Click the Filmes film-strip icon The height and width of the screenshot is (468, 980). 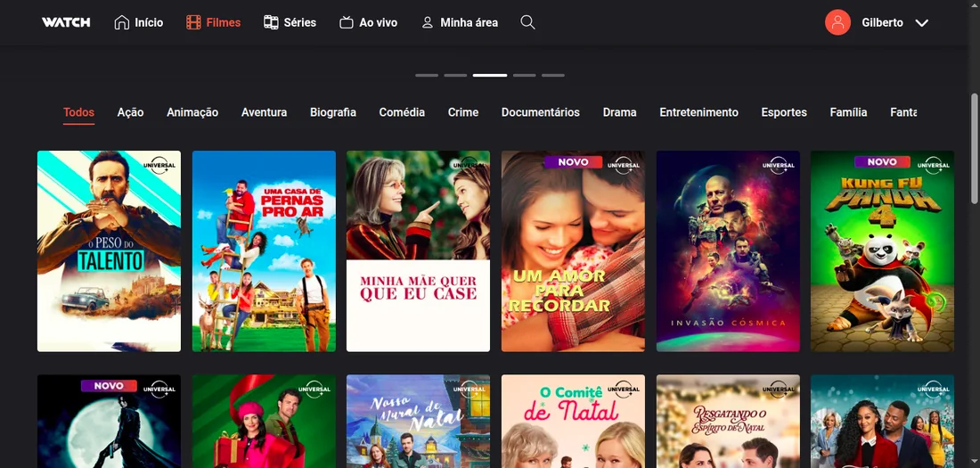pos(193,22)
